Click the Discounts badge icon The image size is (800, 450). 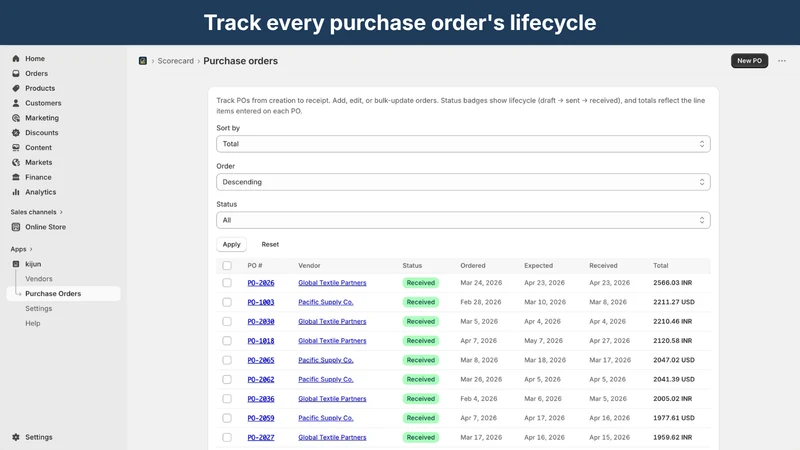16,133
